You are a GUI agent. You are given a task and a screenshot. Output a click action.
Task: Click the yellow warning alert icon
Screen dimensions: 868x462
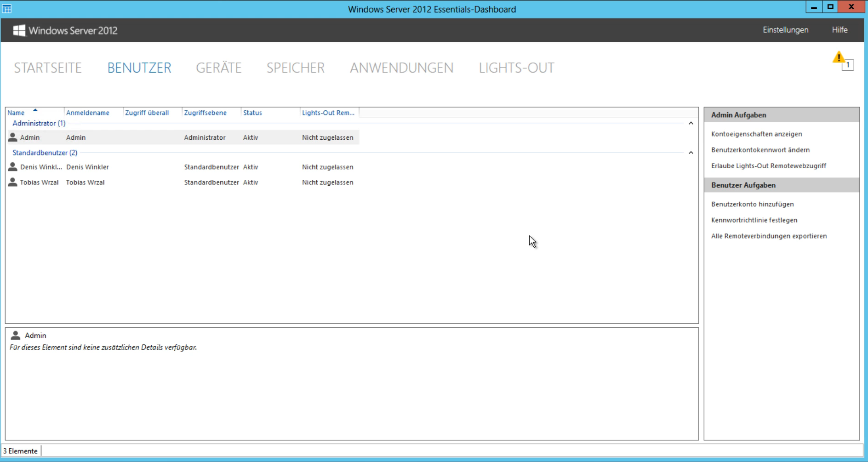pyautogui.click(x=839, y=58)
